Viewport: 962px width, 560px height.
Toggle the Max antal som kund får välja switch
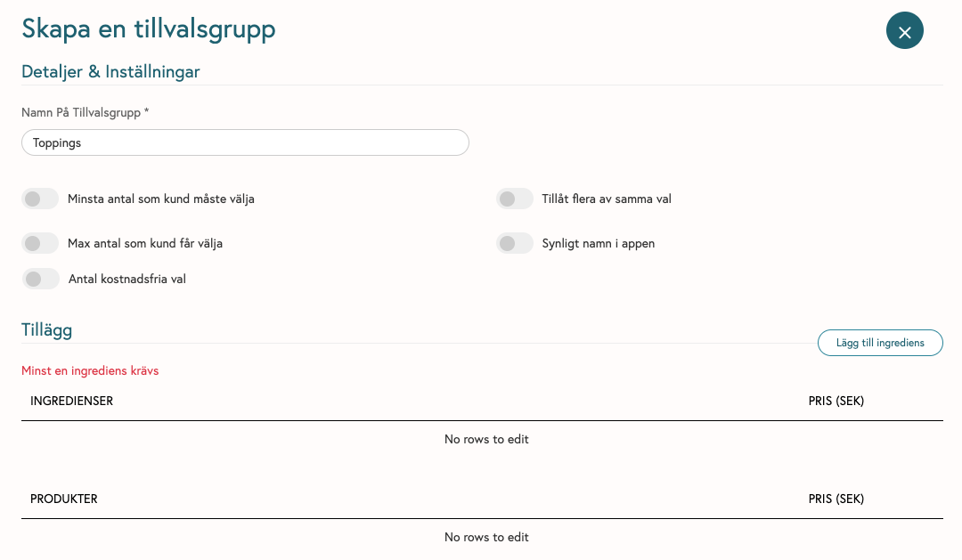click(40, 244)
